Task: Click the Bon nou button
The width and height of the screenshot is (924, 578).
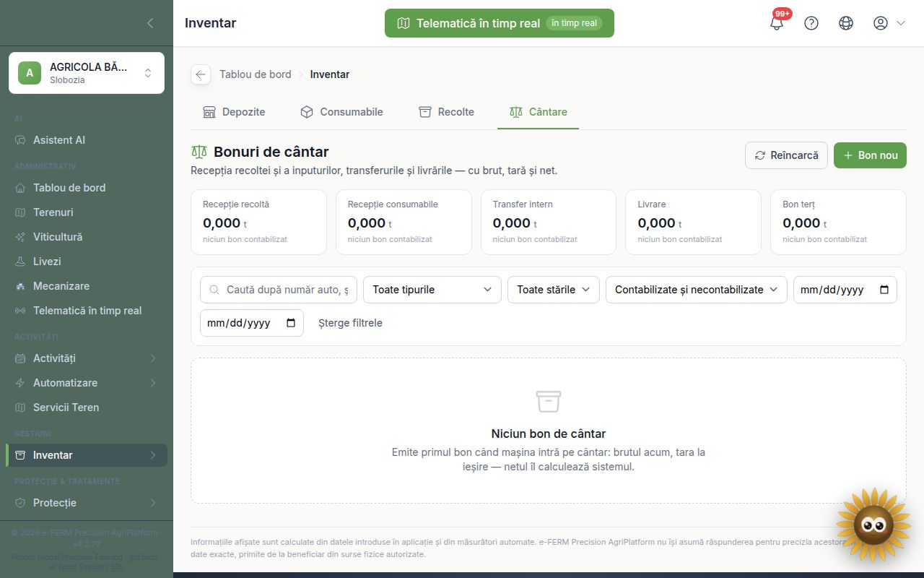Action: pyautogui.click(x=870, y=155)
